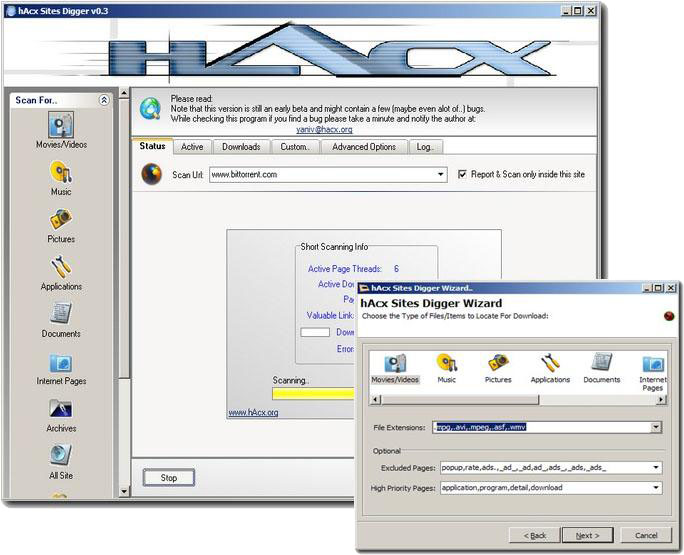Choose Documents in the Scan For sidebar
The width and height of the screenshot is (684, 555).
[61, 320]
